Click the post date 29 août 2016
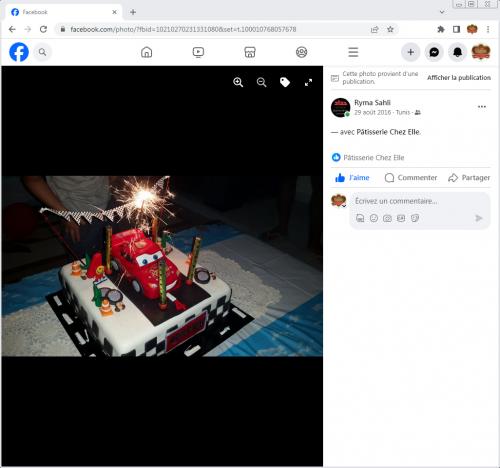The image size is (500, 468). pyautogui.click(x=372, y=112)
